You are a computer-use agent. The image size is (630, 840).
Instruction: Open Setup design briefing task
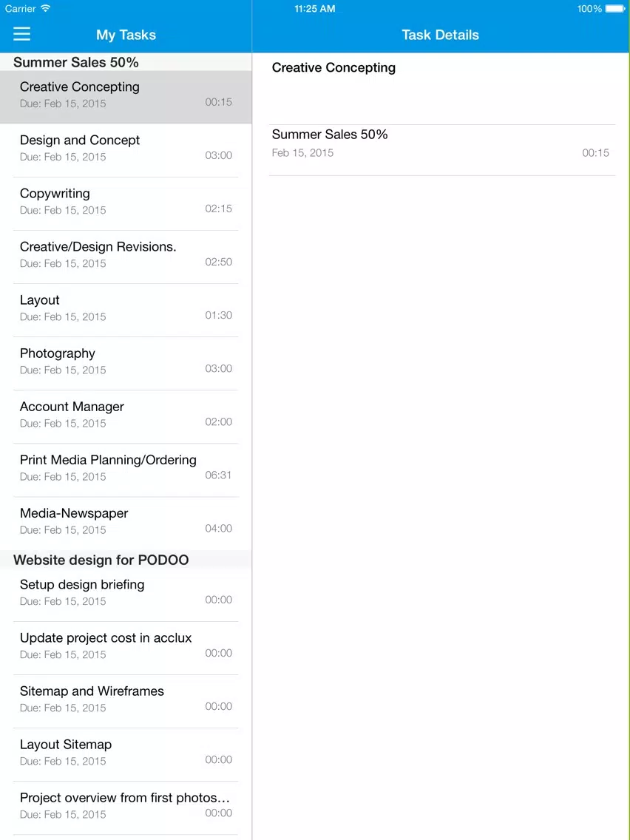point(126,595)
